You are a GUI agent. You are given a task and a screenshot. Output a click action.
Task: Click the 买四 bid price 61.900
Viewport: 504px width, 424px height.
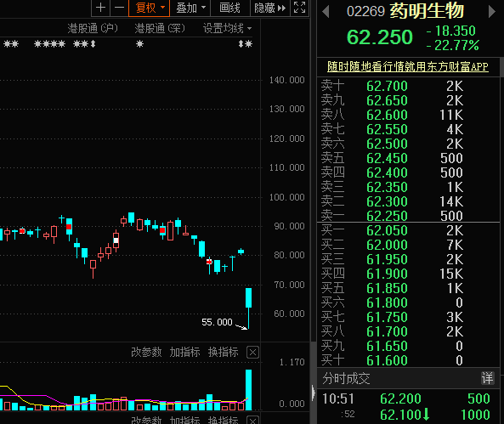click(387, 274)
